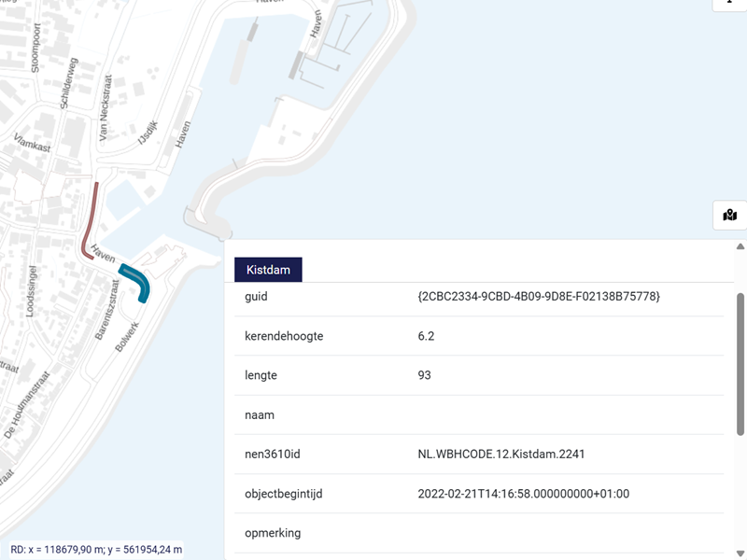Click the map layers icon button
This screenshot has width=747, height=560.
(729, 216)
